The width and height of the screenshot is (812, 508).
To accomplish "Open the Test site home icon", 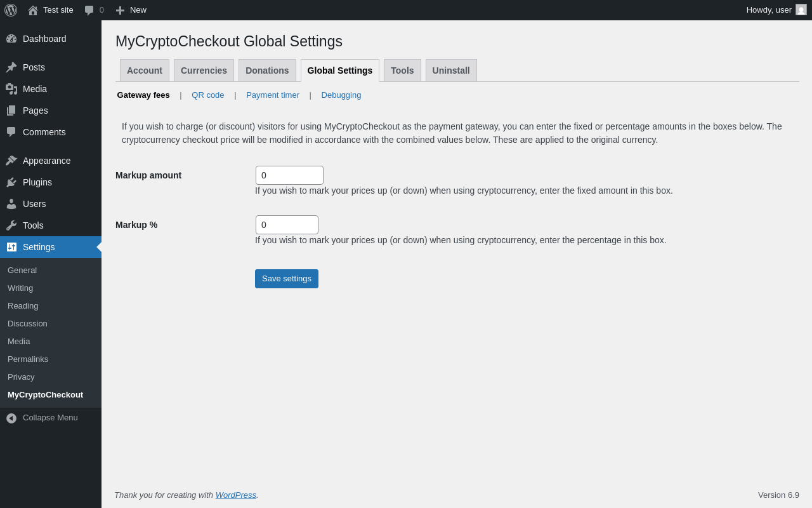I will tap(33, 10).
